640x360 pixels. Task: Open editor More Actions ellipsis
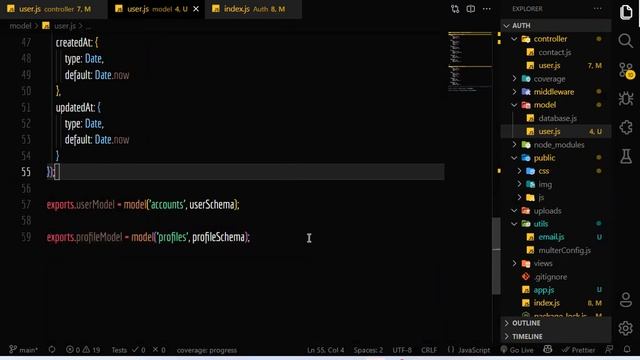pos(487,9)
